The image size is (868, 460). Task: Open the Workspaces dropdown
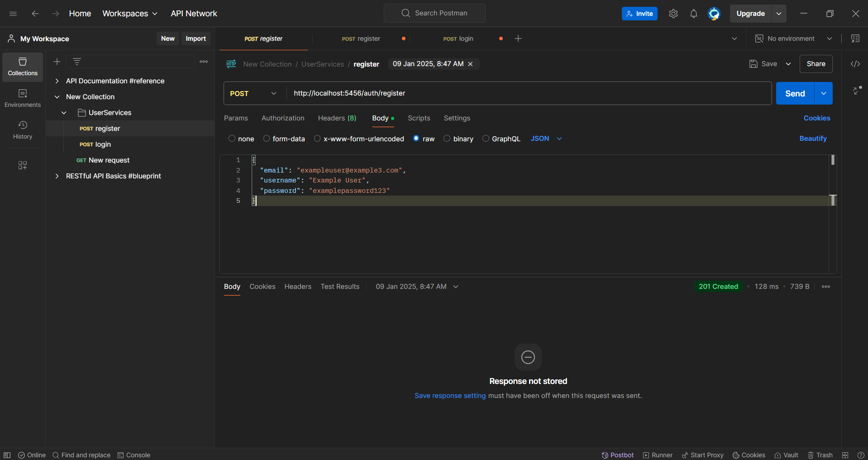tap(130, 14)
